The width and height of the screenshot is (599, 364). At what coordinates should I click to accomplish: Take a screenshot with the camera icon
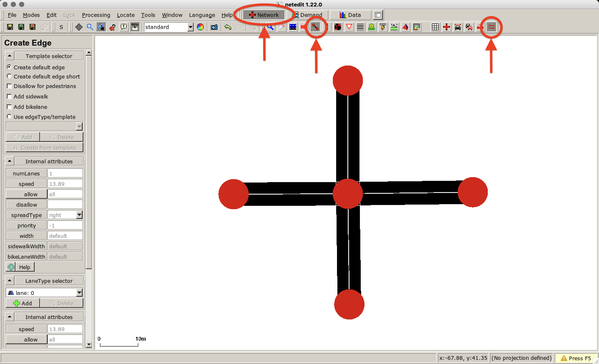click(214, 27)
